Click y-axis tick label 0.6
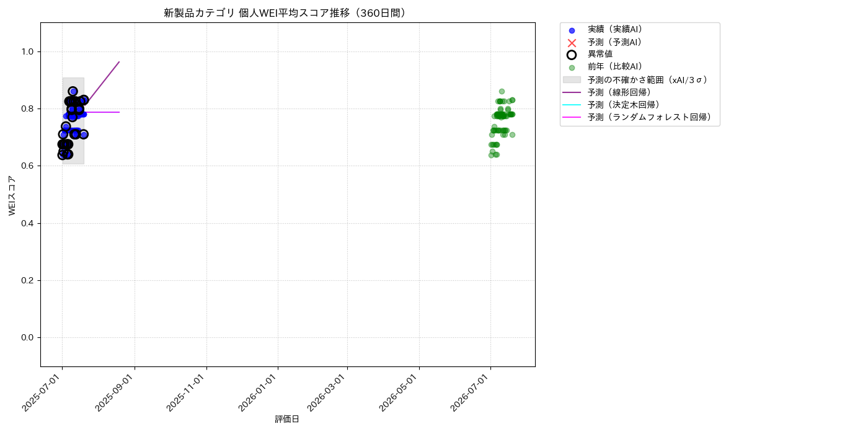 coord(27,166)
